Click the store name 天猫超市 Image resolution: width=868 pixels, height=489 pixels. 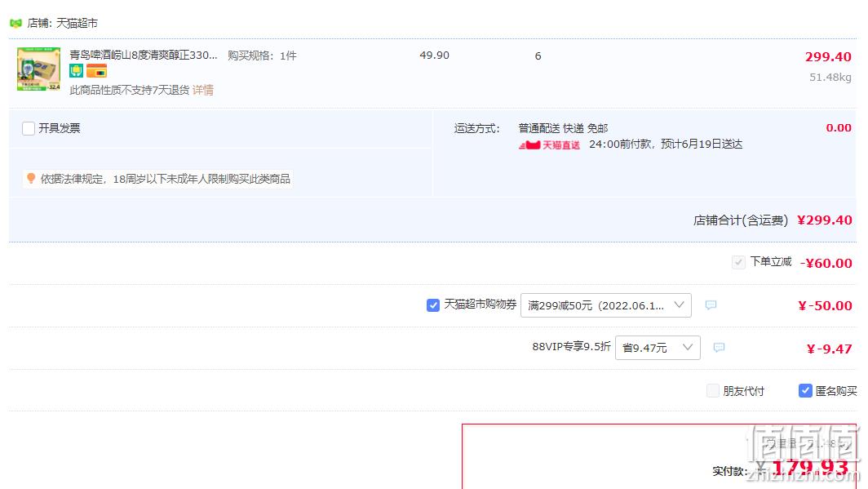(x=77, y=23)
